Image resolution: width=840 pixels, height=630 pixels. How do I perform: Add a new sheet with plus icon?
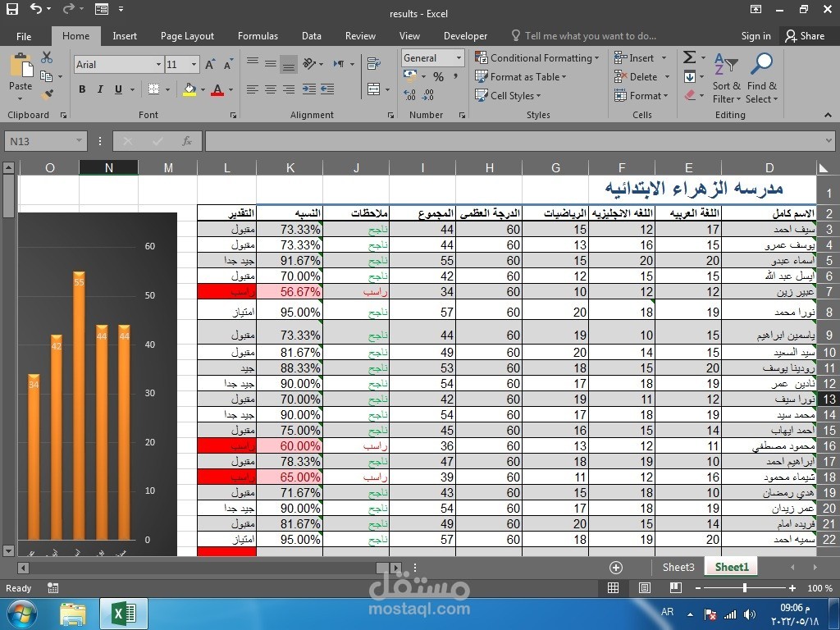coord(616,568)
